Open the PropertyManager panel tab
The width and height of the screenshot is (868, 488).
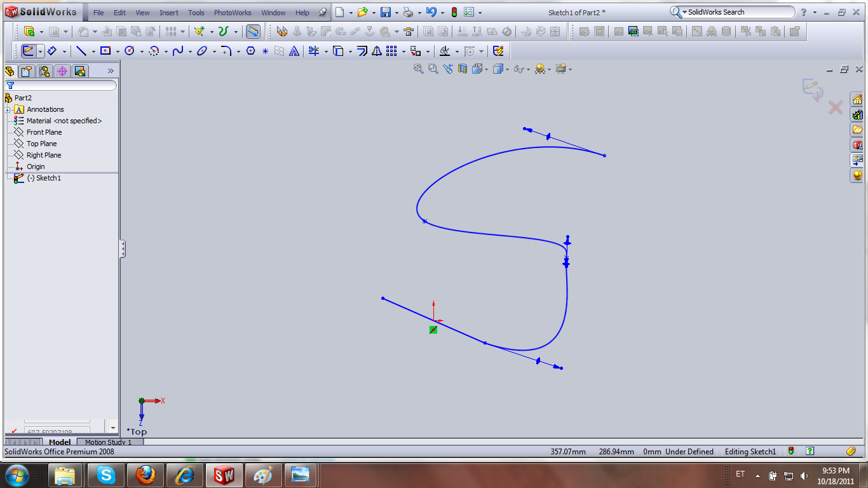pyautogui.click(x=27, y=71)
